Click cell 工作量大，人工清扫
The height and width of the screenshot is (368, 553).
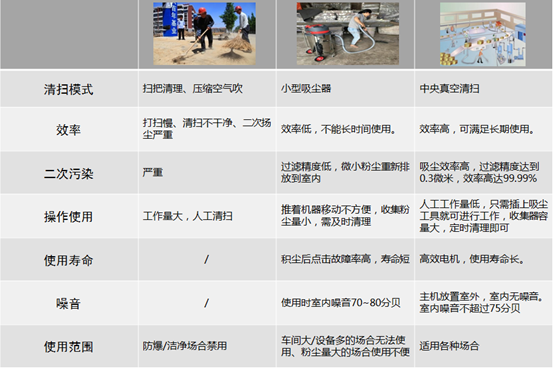pyautogui.click(x=207, y=216)
